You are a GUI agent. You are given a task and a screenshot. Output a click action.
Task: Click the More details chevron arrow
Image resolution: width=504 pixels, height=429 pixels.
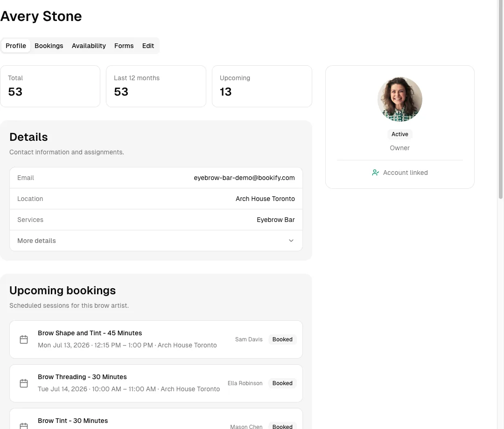[291, 241]
